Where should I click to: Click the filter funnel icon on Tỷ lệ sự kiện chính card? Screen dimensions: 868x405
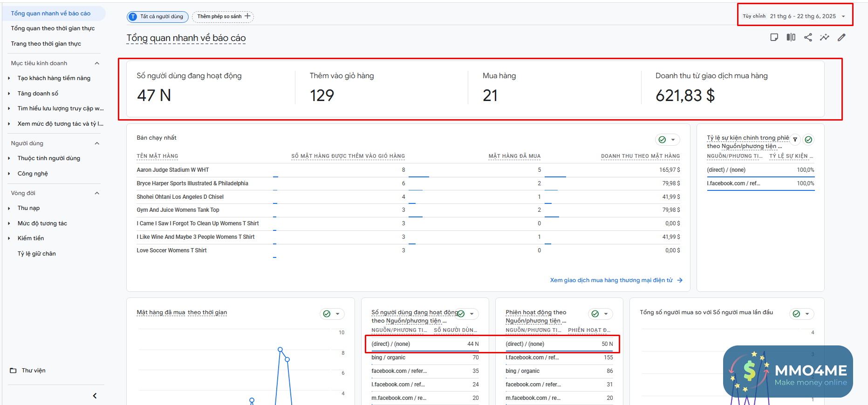(795, 140)
